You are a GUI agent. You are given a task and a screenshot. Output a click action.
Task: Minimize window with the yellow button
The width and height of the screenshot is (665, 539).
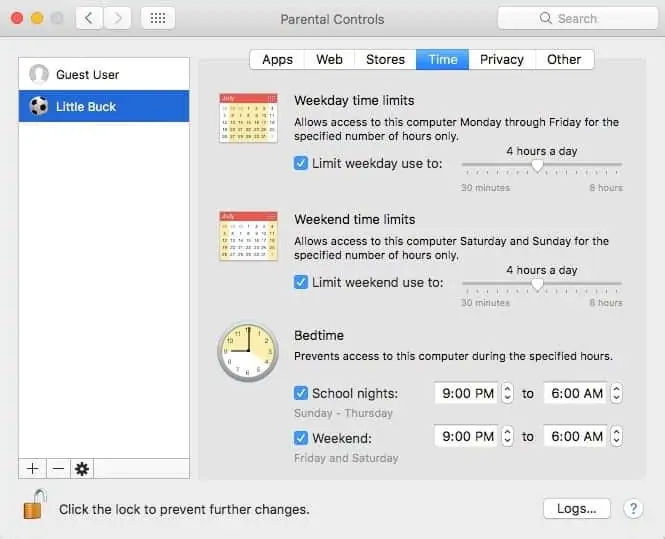37,18
